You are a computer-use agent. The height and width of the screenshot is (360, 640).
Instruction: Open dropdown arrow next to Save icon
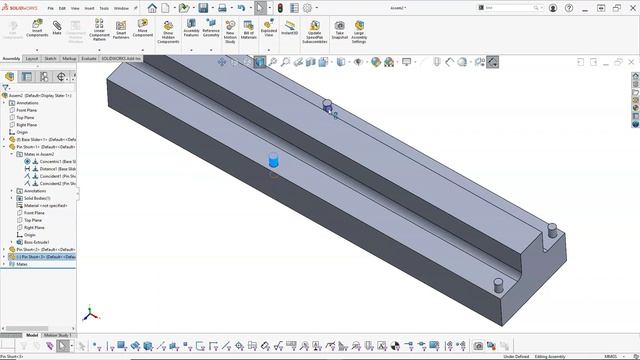[x=212, y=8]
